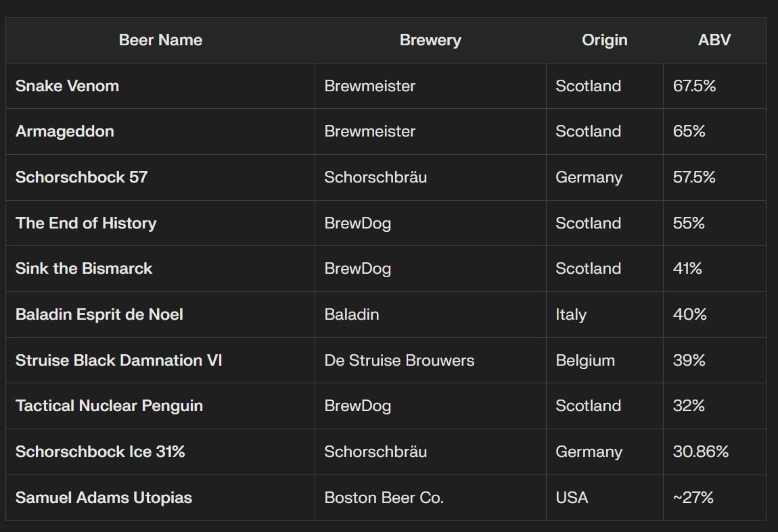Select the Origin column header

[604, 40]
